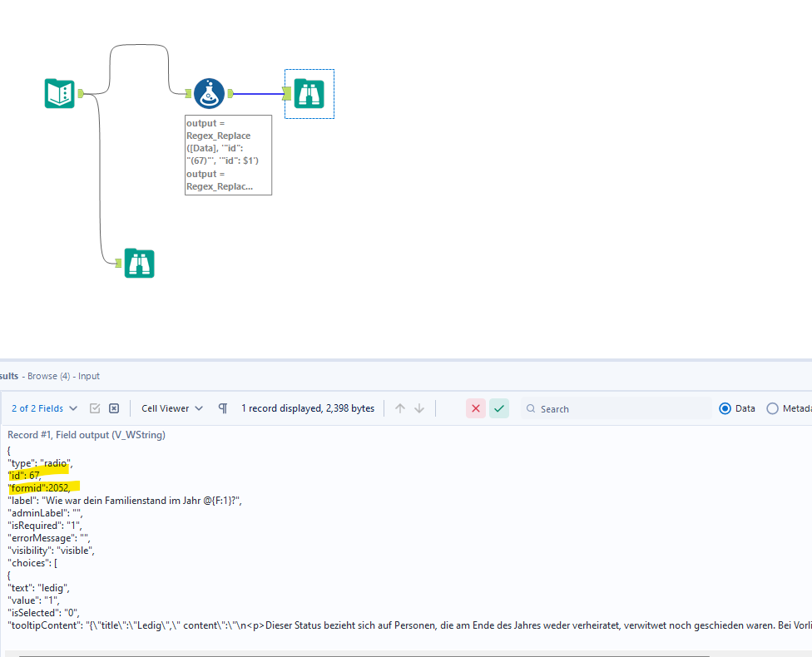The image size is (812, 657).
Task: Go to the previous record with the up arrow
Action: [x=400, y=408]
